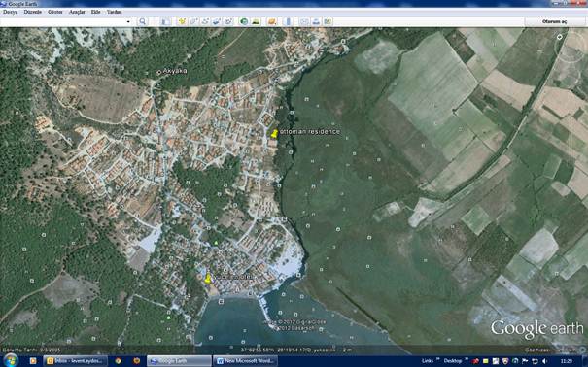Screen dimensions: 588x367
Task: Show historical imagery clock icon
Action: pyautogui.click(x=244, y=21)
